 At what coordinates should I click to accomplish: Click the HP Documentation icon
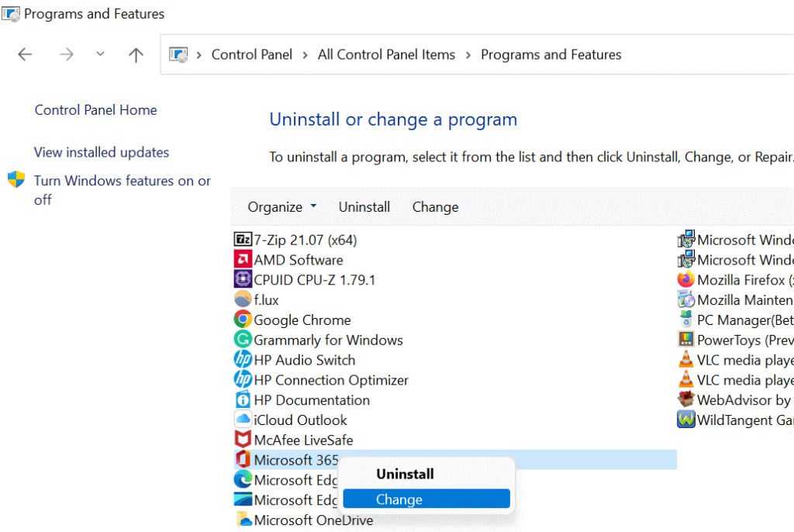point(243,399)
